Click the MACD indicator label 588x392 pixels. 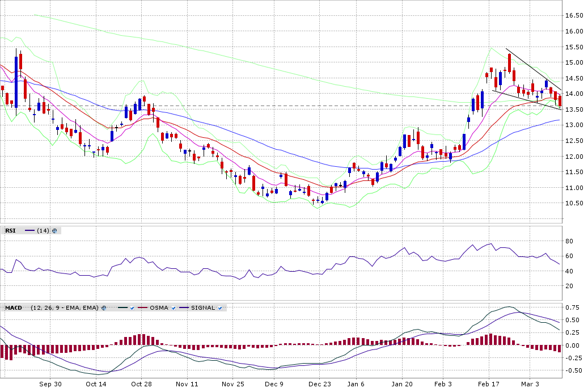14,308
